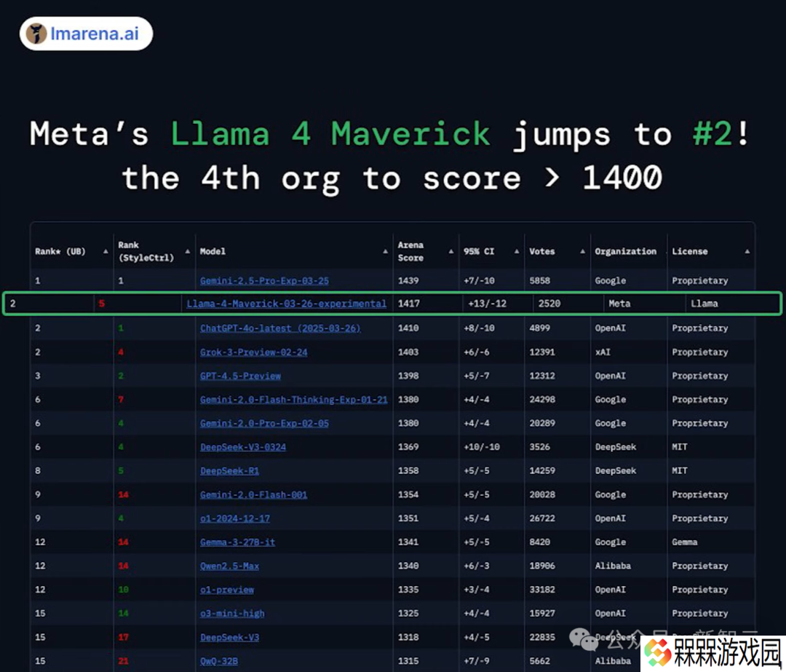
Task: Sort by Rank (StyleCtrl) using its arrow
Action: coord(188,251)
